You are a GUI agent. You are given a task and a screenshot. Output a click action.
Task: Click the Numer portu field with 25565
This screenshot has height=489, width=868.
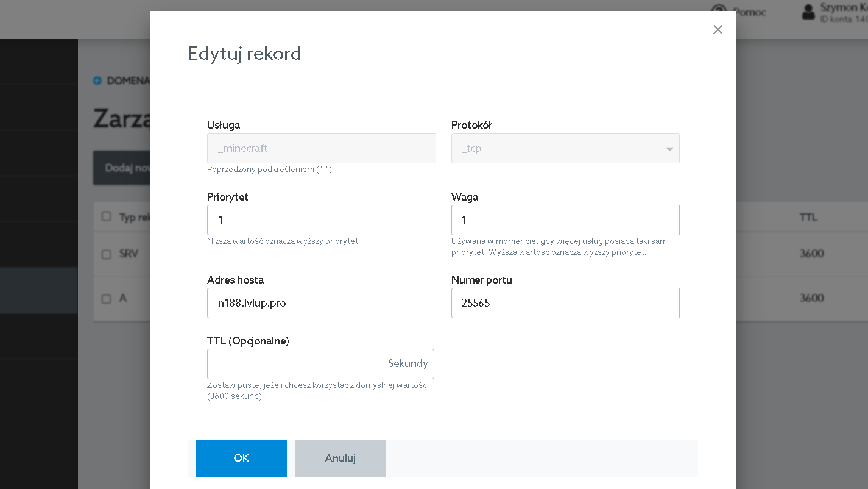[565, 303]
